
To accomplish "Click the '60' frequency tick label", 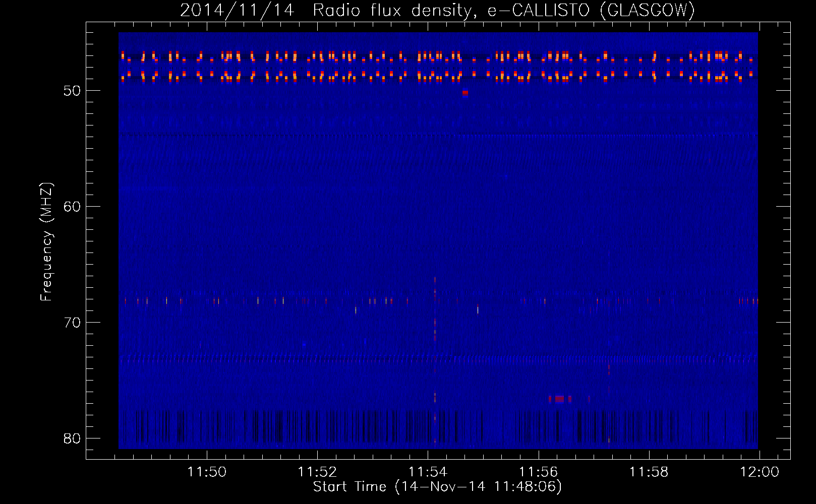I will point(72,207).
